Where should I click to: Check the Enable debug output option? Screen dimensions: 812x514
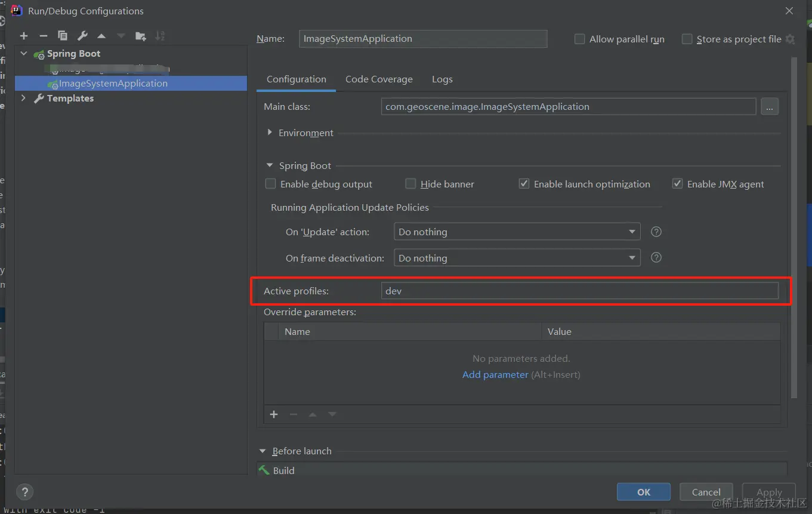(271, 184)
